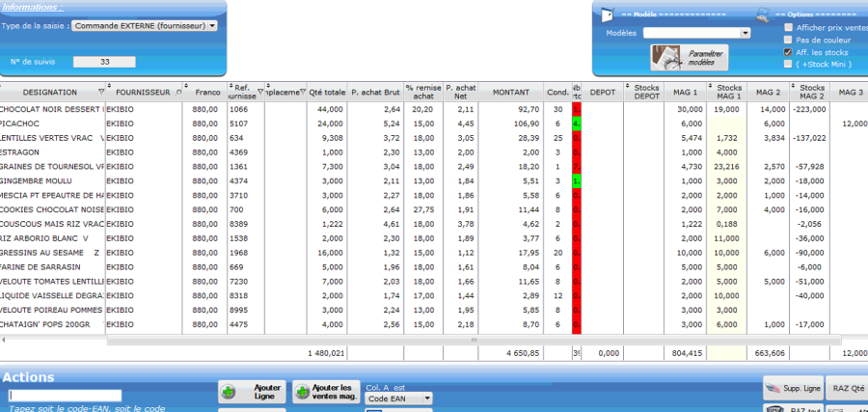Click the Options section icon

[x=762, y=14]
